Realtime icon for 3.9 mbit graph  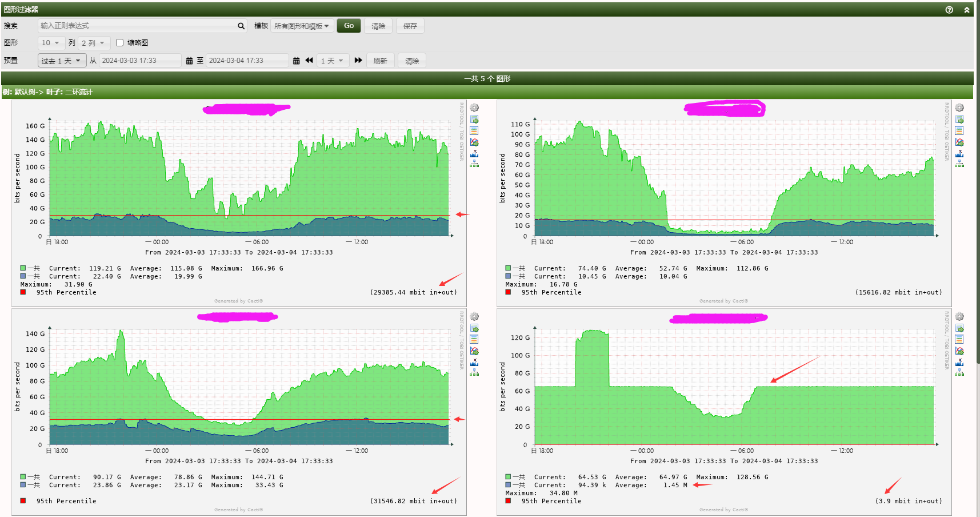[x=959, y=351]
